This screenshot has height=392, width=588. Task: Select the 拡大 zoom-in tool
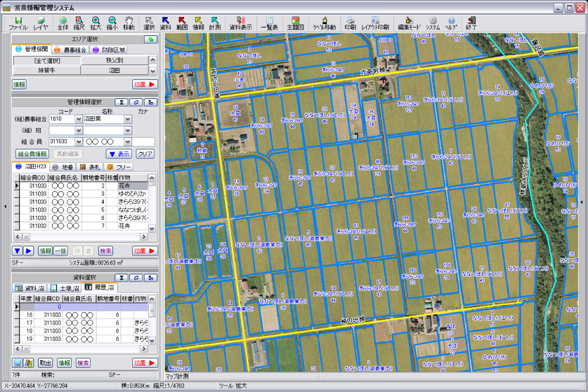(96, 23)
